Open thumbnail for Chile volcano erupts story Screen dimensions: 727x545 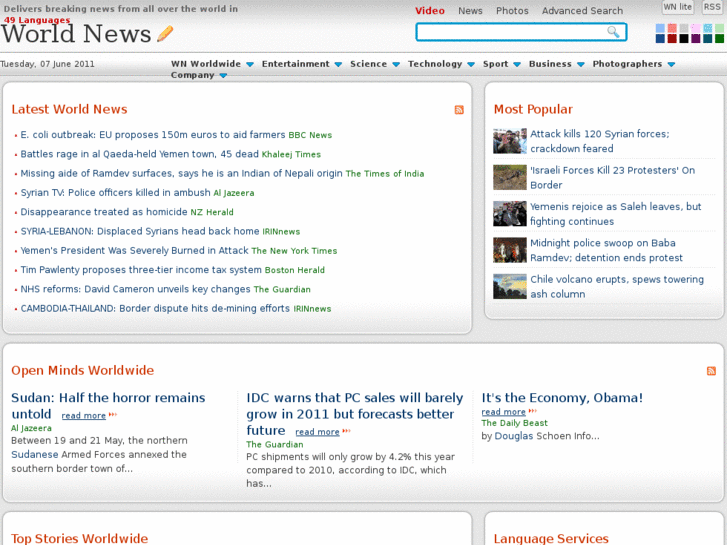tap(510, 286)
